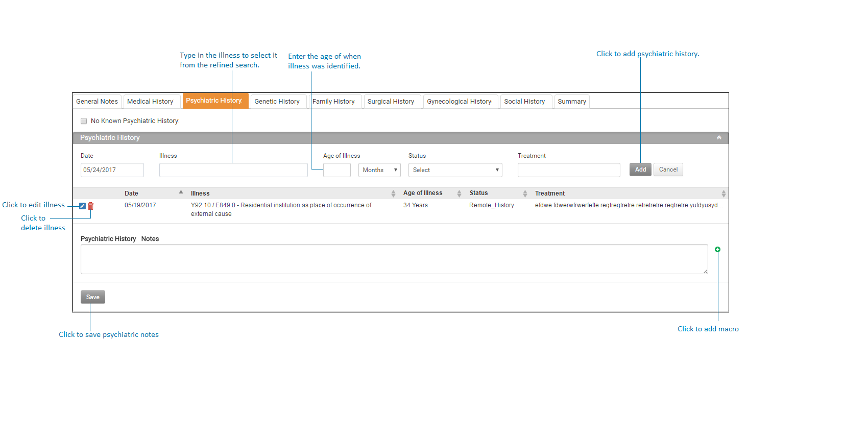This screenshot has height=437, width=868.
Task: Click the edit illness pencil icon
Action: (82, 206)
